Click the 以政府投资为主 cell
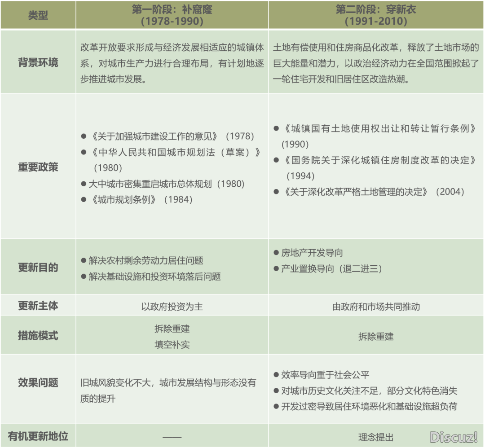The width and height of the screenshot is (485, 448). pyautogui.click(x=172, y=307)
